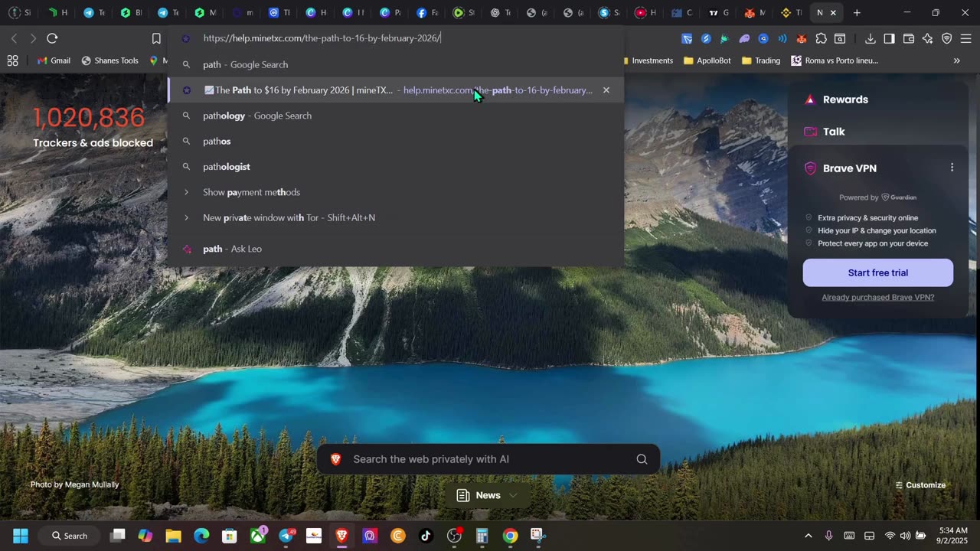The image size is (980, 551).
Task: Open the MetaMask fox extension
Action: coord(802,38)
